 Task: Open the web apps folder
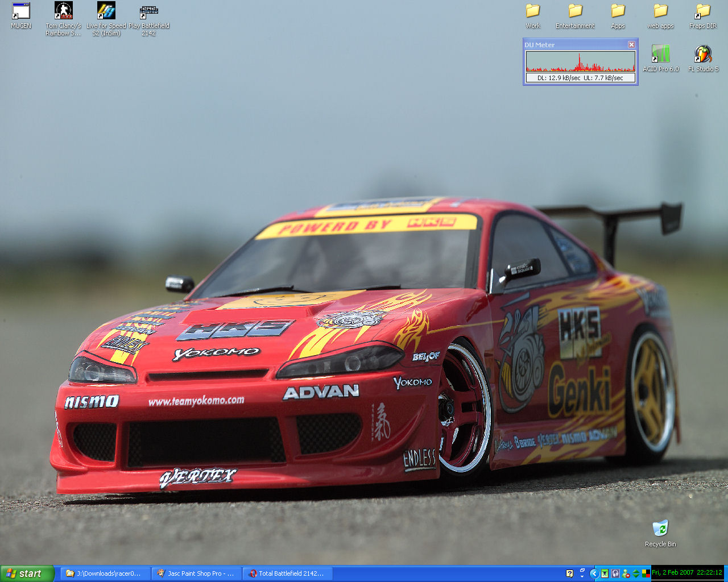(x=660, y=16)
